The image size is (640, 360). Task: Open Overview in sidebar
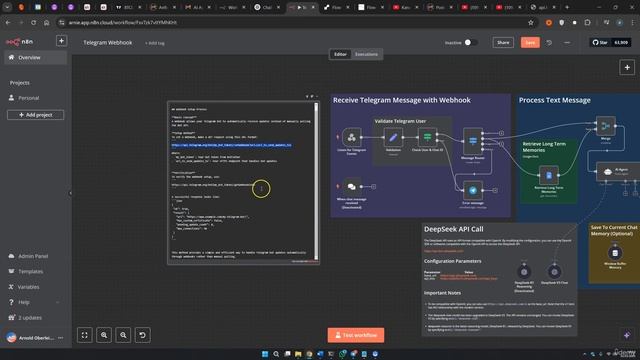(36, 58)
